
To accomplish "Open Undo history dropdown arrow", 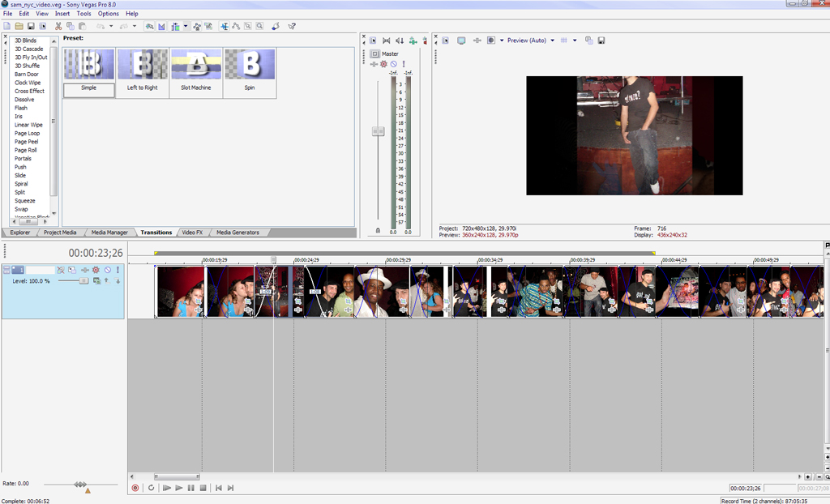I will coord(110,26).
